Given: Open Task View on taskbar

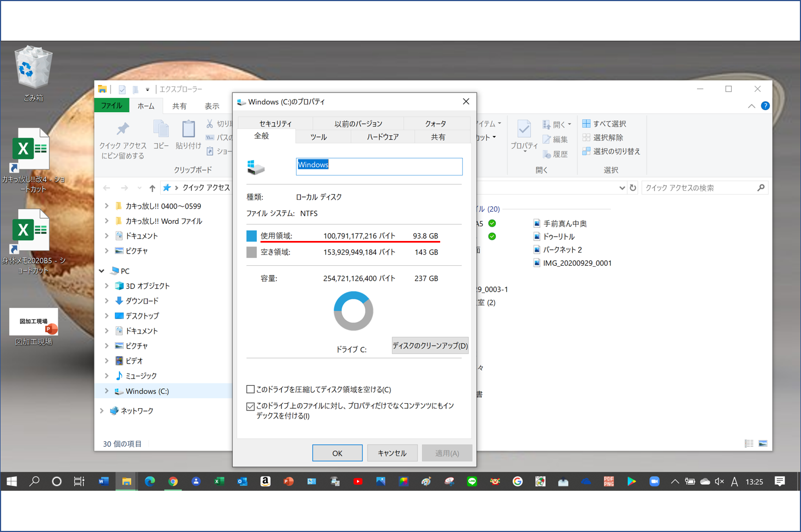Looking at the screenshot, I should point(79,481).
